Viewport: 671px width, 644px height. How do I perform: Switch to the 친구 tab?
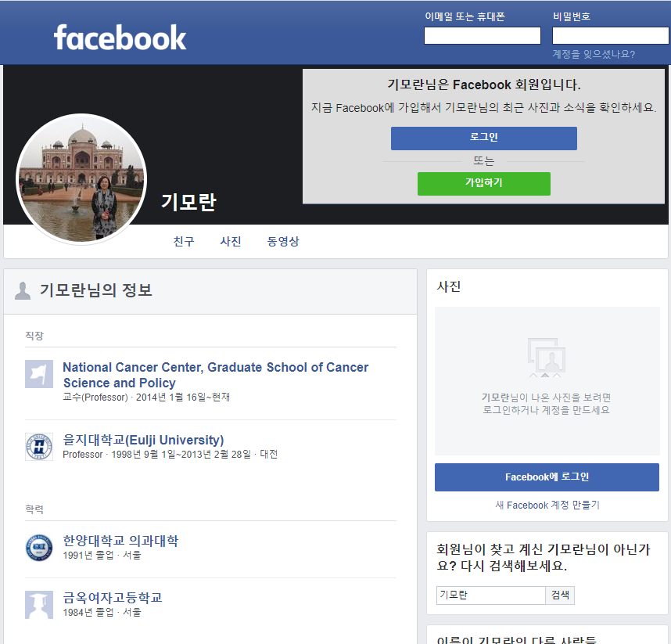(x=184, y=241)
